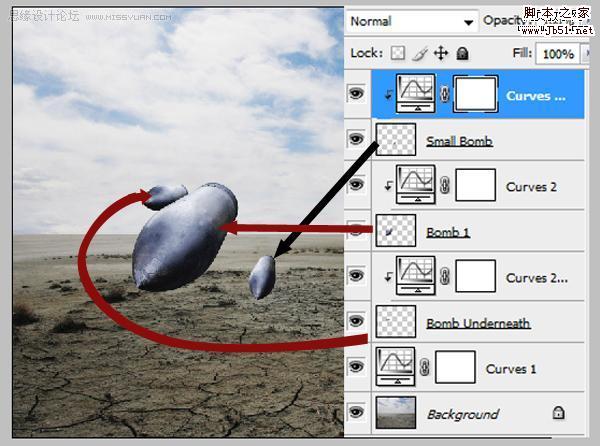The width and height of the screenshot is (600, 446).
Task: Click the Background layer padlock icon
Action: pos(558,413)
